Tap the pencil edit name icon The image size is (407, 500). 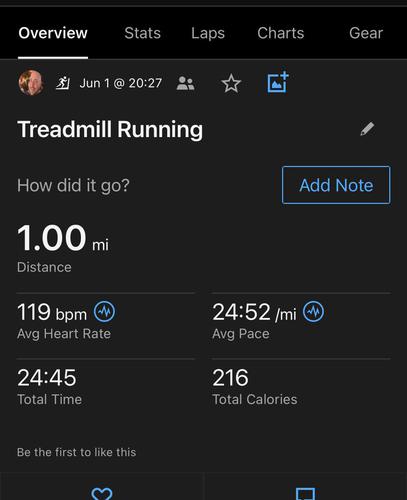367,129
